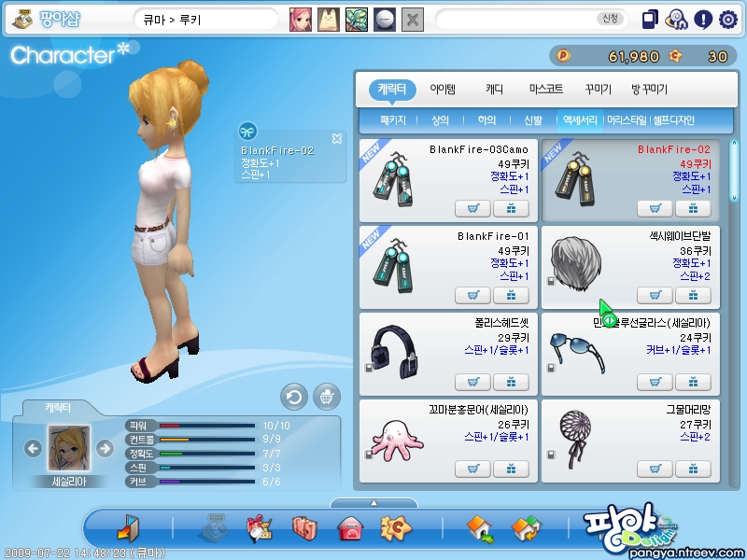Screen dimensions: 747x560
Task: Click the house with green arrow icon
Action: (480, 528)
